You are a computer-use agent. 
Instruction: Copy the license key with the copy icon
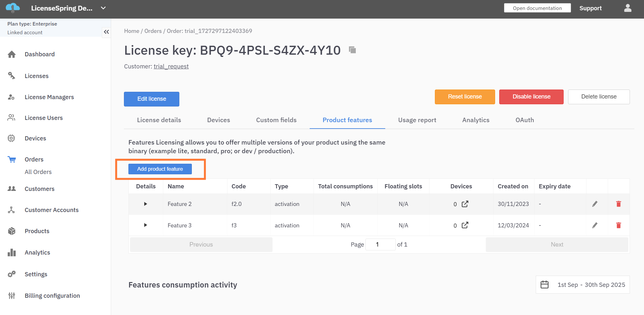tap(352, 50)
